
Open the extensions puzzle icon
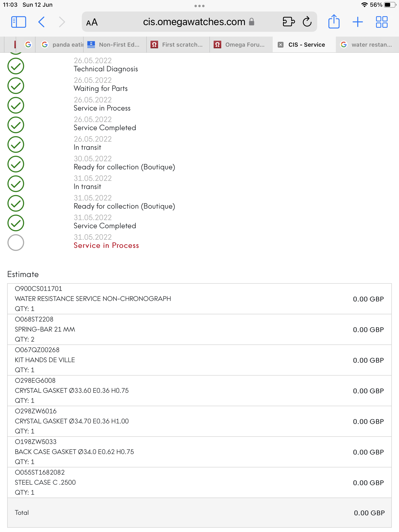[x=288, y=22]
